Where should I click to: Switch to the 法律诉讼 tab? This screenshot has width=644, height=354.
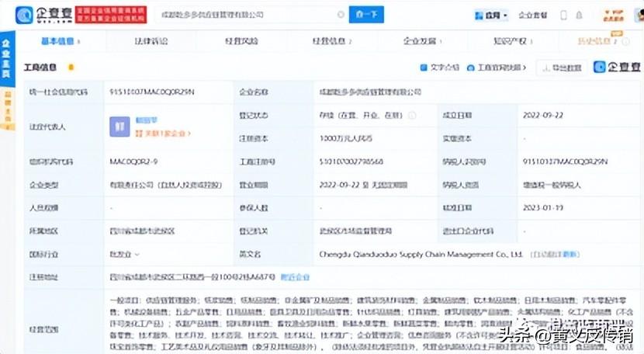coord(151,41)
